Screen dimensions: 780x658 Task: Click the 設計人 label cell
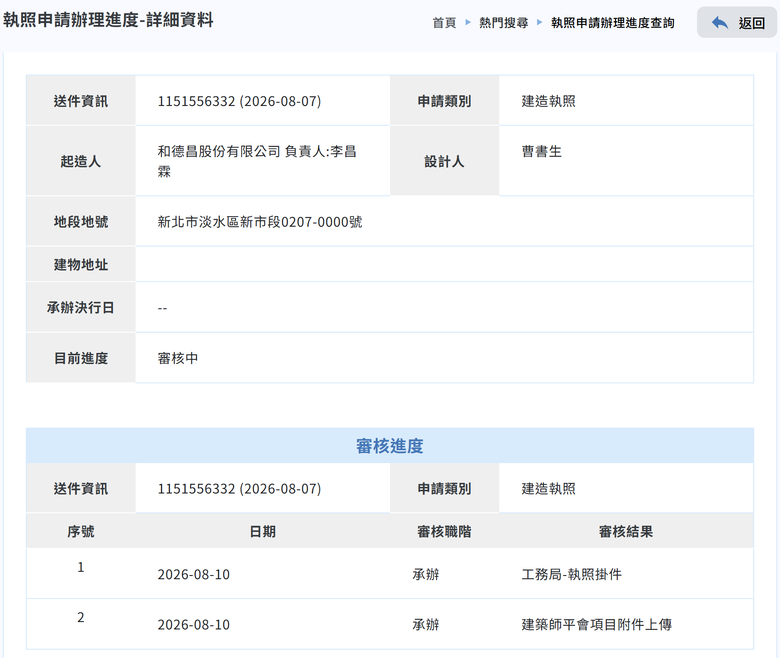tap(444, 161)
